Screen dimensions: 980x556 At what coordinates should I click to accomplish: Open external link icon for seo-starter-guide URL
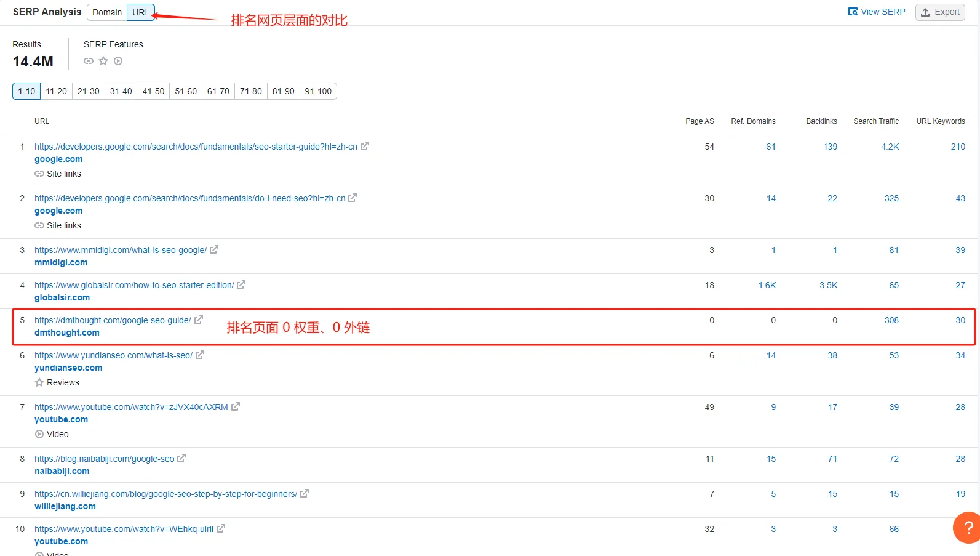point(365,146)
